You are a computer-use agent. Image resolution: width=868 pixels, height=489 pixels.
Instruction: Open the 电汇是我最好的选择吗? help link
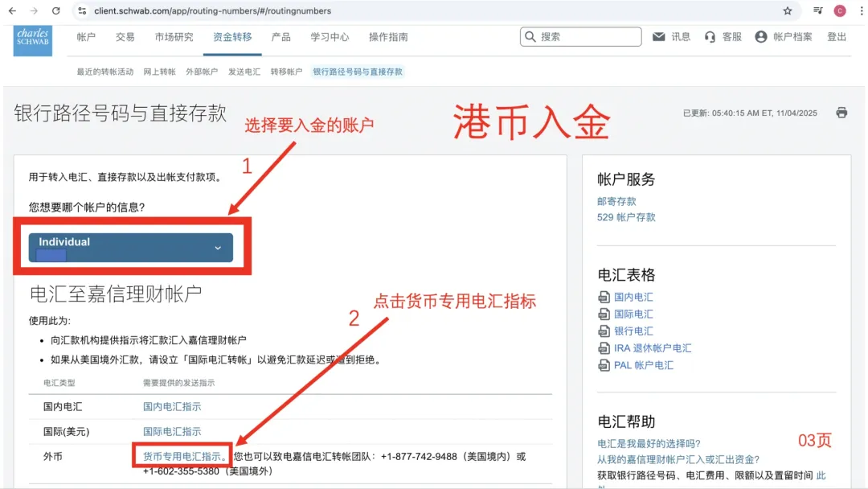tap(649, 444)
